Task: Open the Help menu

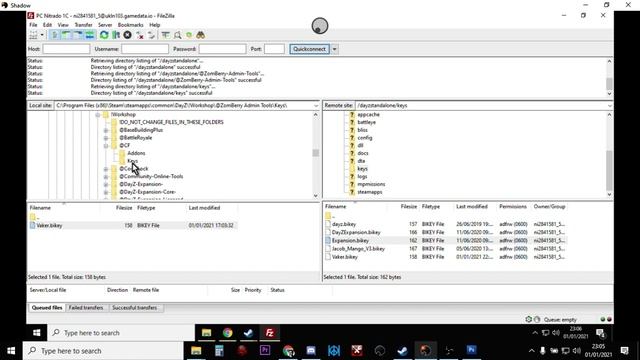Action: 154,25
